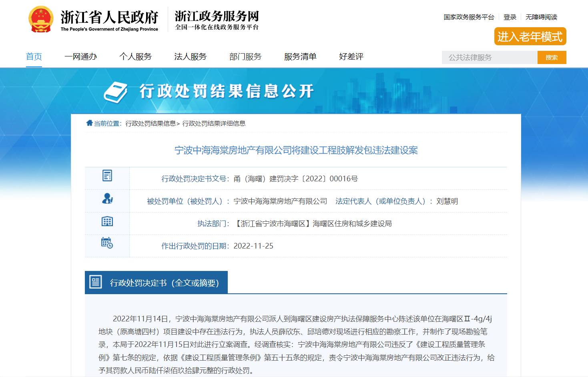Open the 一网通办 navigation tab
The image size is (588, 377).
[x=81, y=57]
